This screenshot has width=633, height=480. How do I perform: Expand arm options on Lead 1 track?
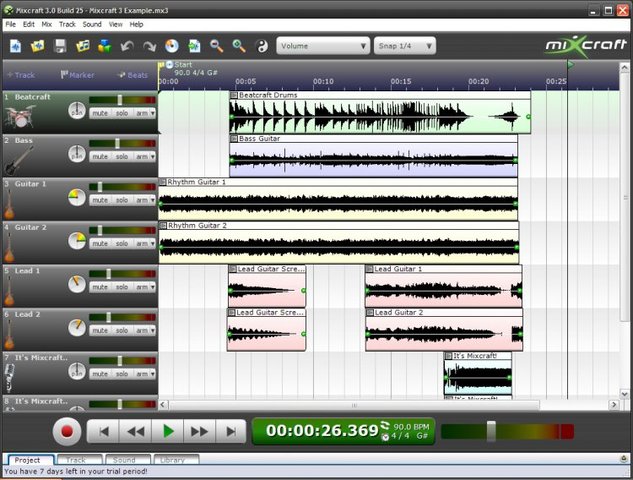(x=153, y=287)
